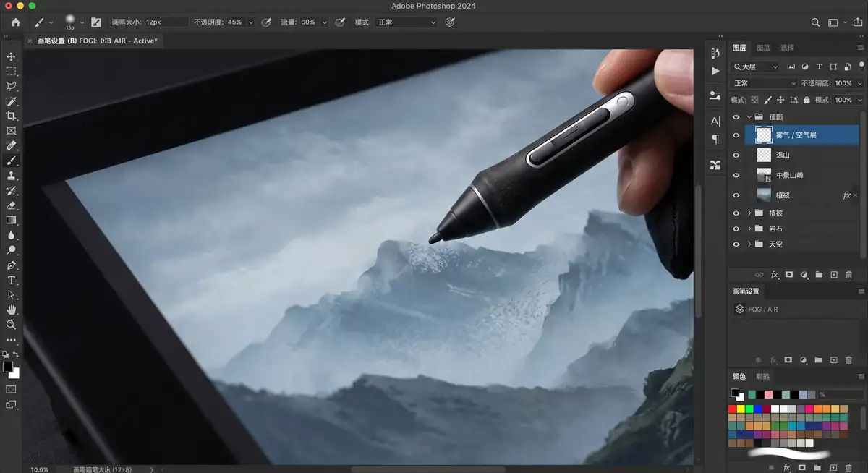Switch to the 选择 tab
868x473 pixels.
tap(787, 48)
